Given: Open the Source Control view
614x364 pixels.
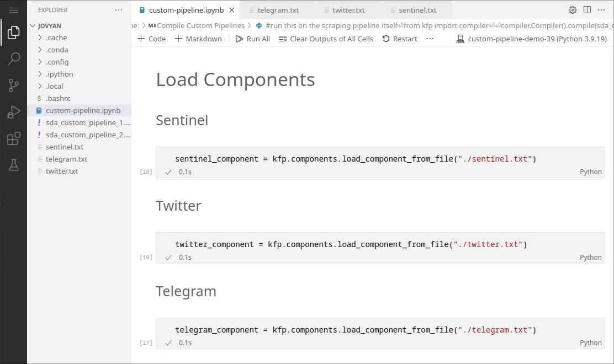Looking at the screenshot, I should 14,85.
